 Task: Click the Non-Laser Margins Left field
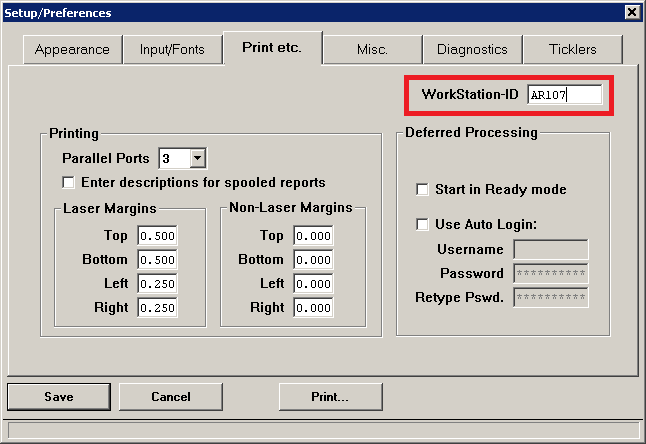point(314,284)
